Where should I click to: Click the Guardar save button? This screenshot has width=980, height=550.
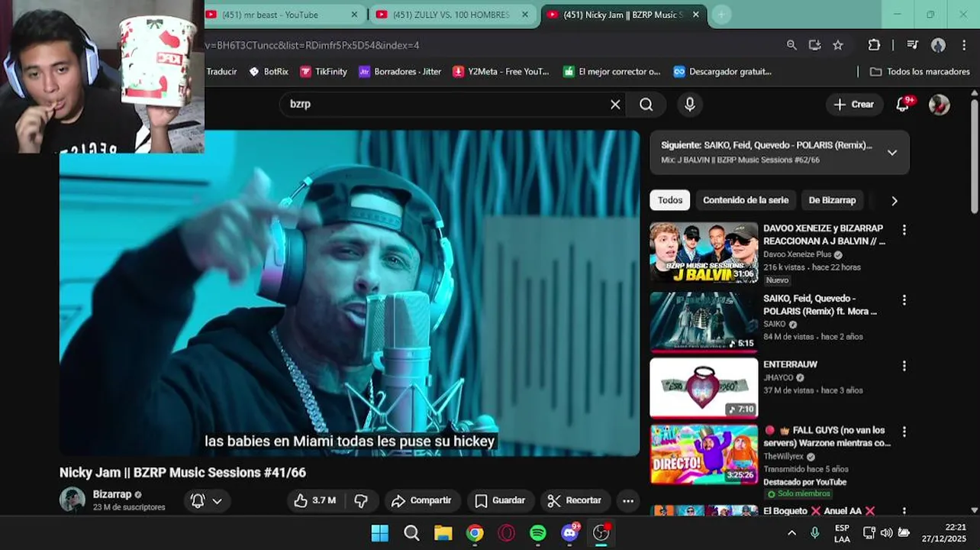click(500, 500)
